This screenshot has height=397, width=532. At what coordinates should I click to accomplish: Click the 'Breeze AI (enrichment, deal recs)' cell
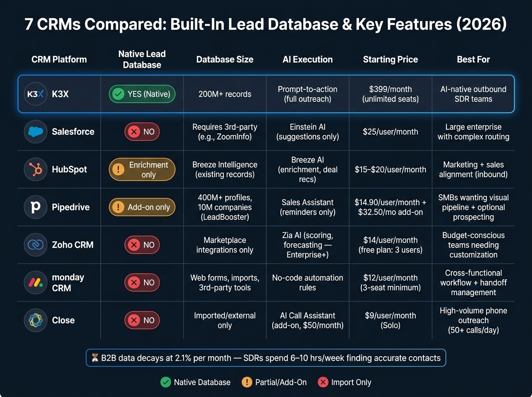[308, 169]
